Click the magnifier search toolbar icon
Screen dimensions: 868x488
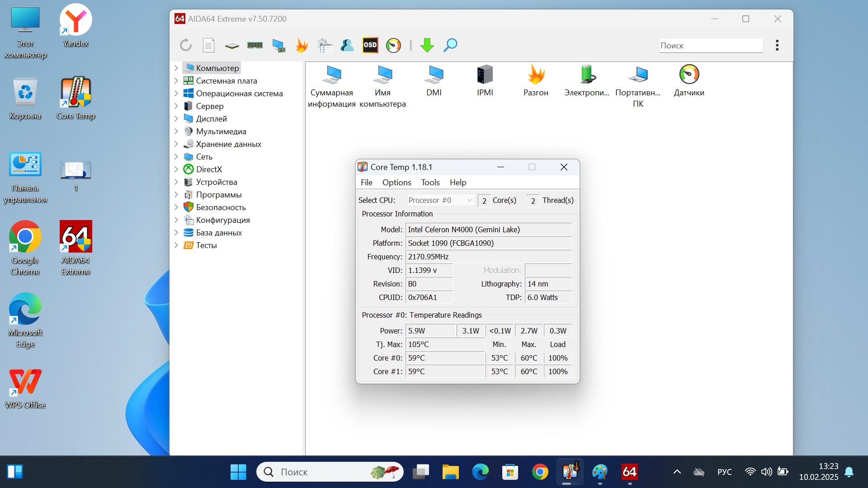[450, 45]
